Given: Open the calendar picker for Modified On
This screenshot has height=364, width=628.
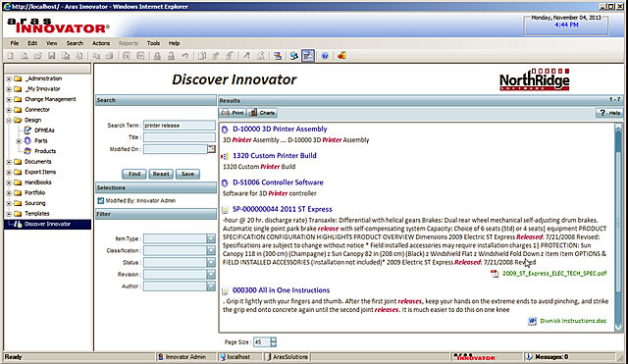Looking at the screenshot, I should [x=211, y=149].
